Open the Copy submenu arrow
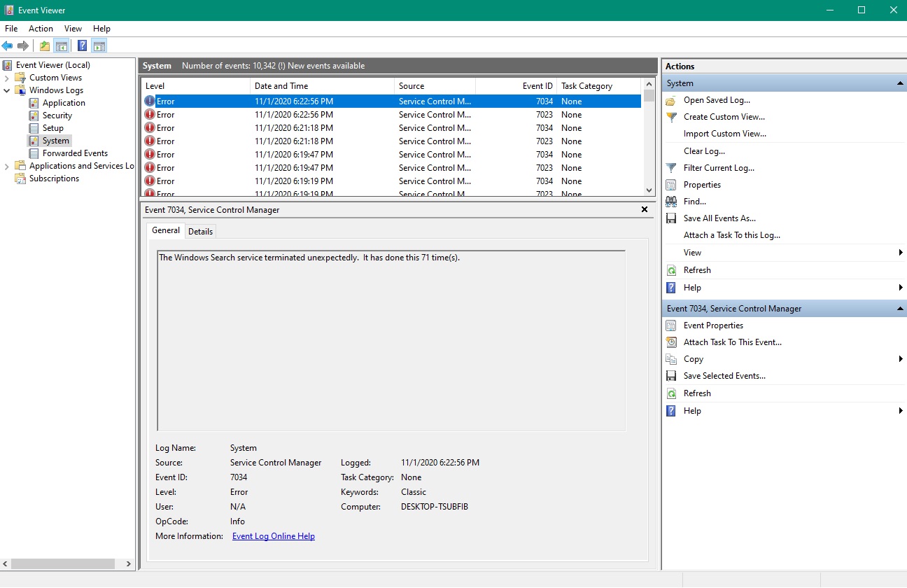 901,359
